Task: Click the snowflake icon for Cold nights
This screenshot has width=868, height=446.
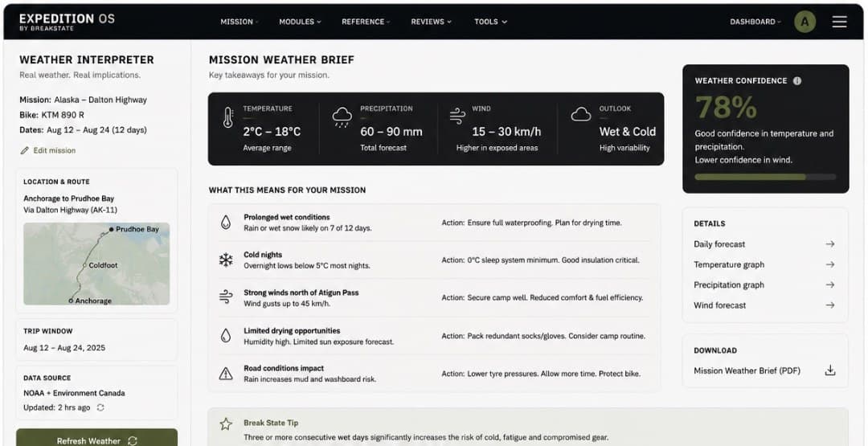Action: pos(226,260)
